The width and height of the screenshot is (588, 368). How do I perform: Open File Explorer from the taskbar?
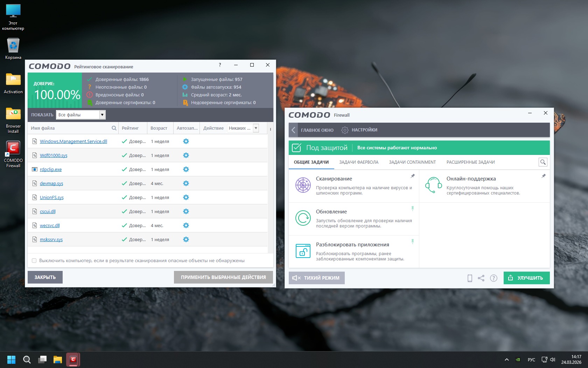coord(57,360)
